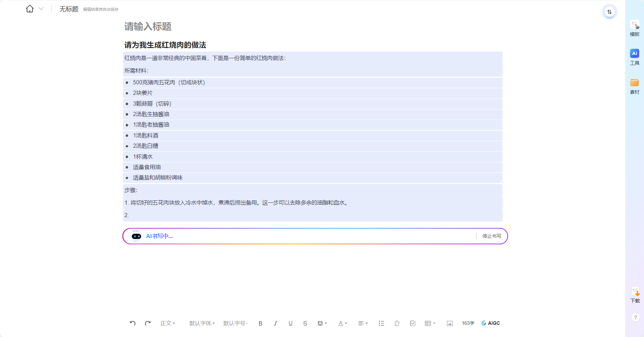Undo the last edit
The width and height of the screenshot is (644, 337).
coord(133,323)
